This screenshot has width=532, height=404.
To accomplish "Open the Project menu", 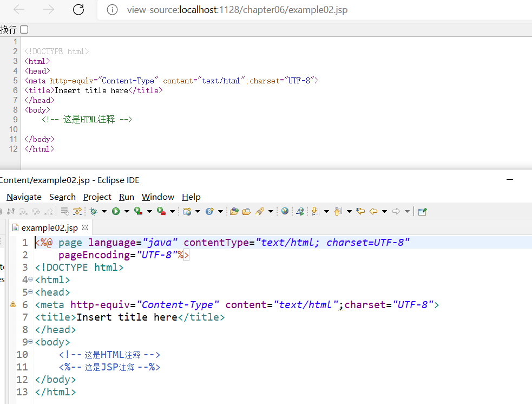I will coord(97,197).
